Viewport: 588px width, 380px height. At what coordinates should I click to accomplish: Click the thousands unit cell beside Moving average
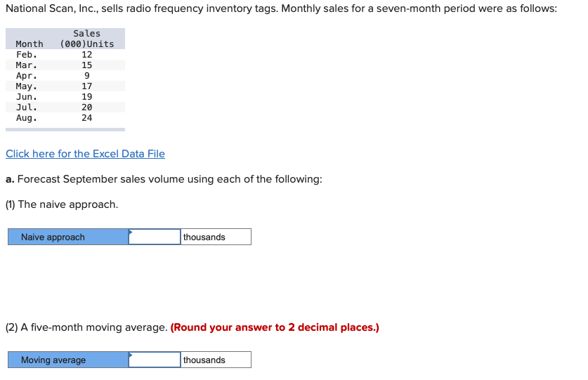click(216, 360)
